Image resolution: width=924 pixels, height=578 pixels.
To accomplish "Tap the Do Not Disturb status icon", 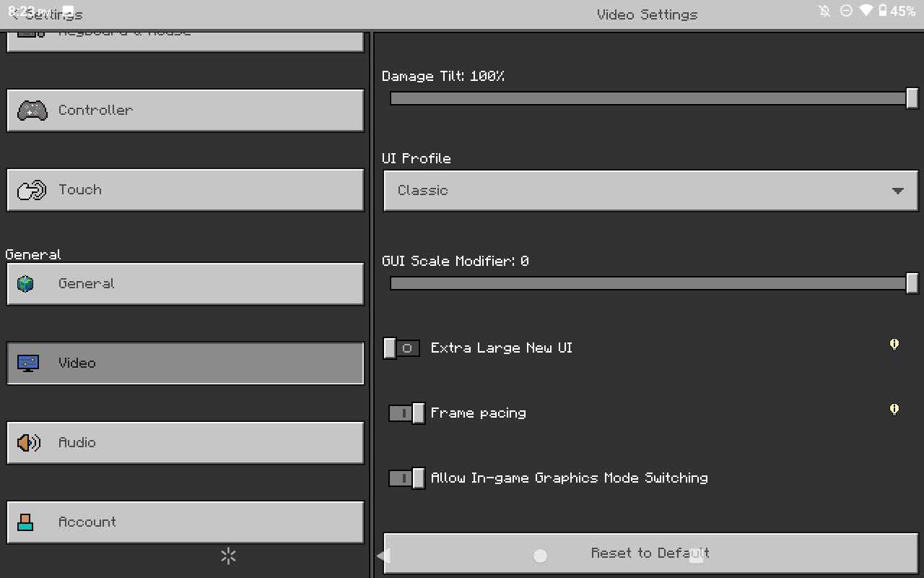I will [846, 11].
